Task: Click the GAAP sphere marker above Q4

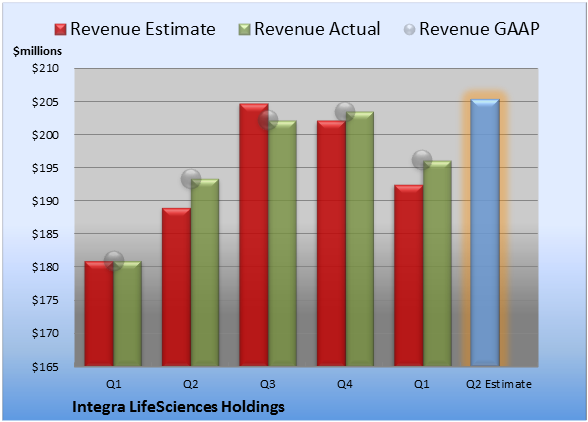Action: [345, 112]
